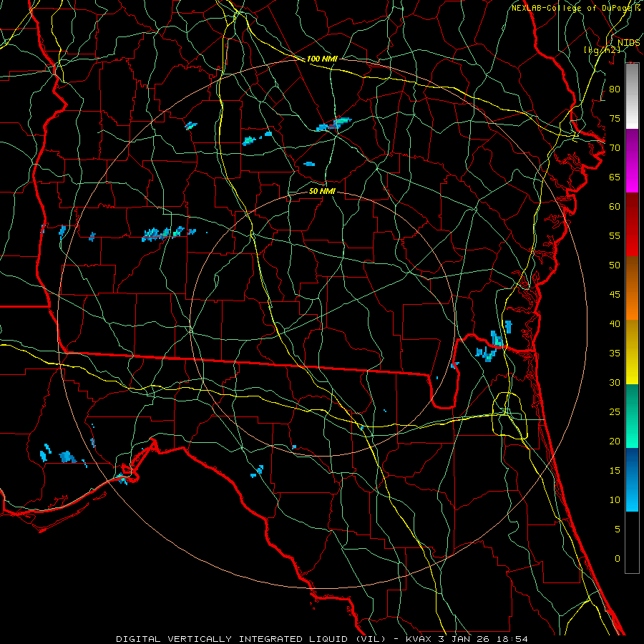
Task: Click the 80 value on the scale
Action: click(x=615, y=89)
